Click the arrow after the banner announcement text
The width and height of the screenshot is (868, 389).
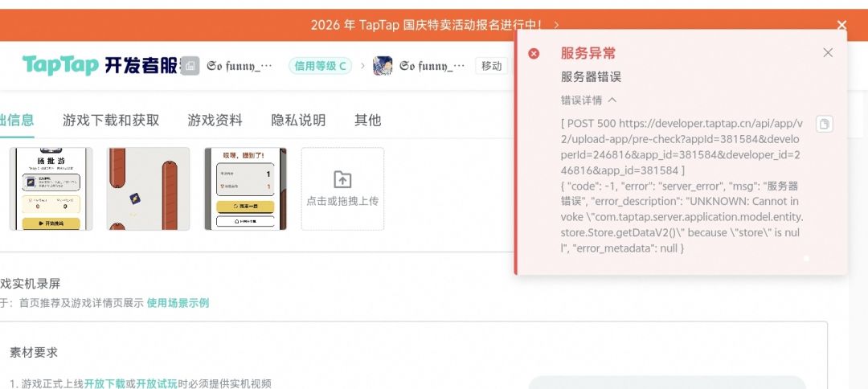[x=556, y=25]
